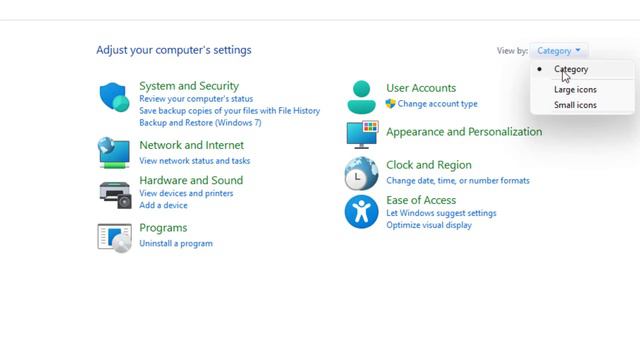Viewport: 640px width, 360px height.
Task: Open Backup and Restore (Windows 7)
Action: coord(200,122)
